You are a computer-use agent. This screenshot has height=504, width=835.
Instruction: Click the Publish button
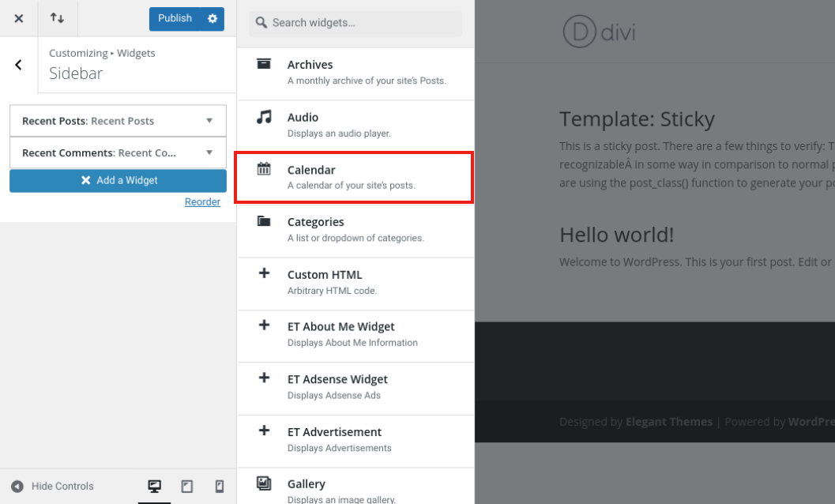click(x=175, y=18)
